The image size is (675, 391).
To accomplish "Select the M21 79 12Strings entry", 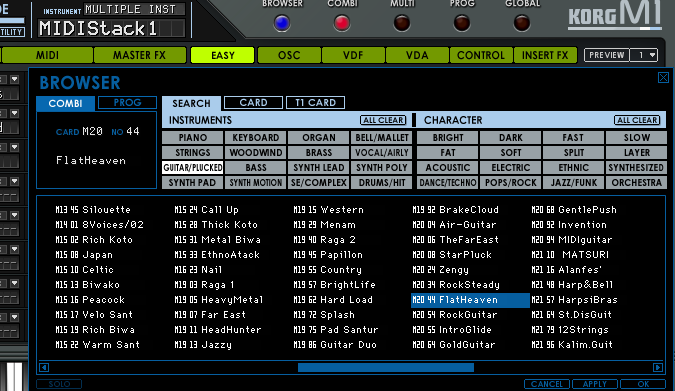I will click(x=570, y=330).
